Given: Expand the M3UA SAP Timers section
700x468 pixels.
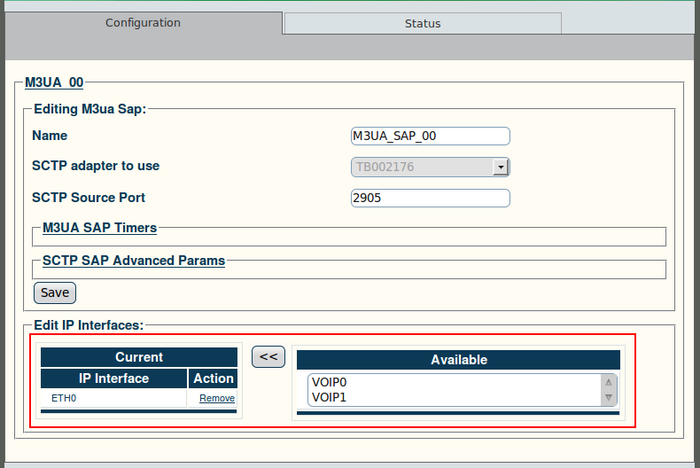Looking at the screenshot, I should click(100, 228).
